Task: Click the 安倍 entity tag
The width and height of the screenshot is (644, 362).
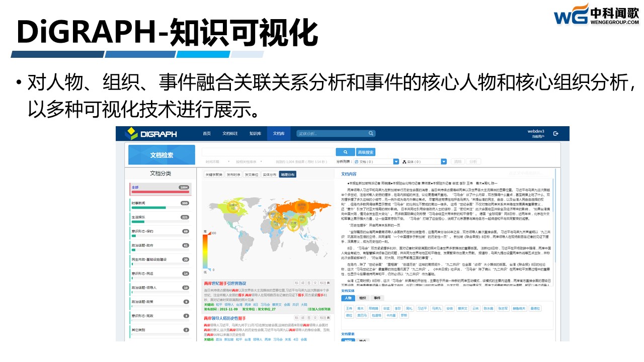Action: [x=449, y=308]
